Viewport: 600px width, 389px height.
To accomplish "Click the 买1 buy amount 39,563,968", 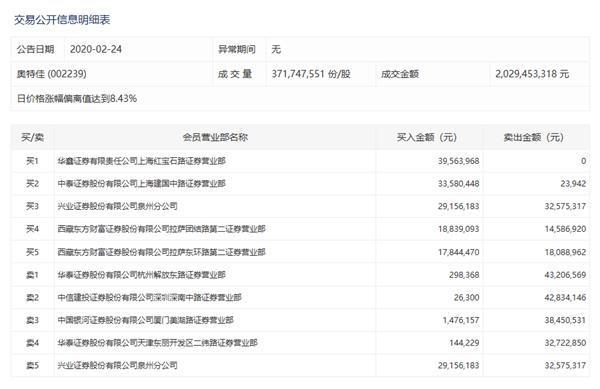I will click(x=458, y=161).
